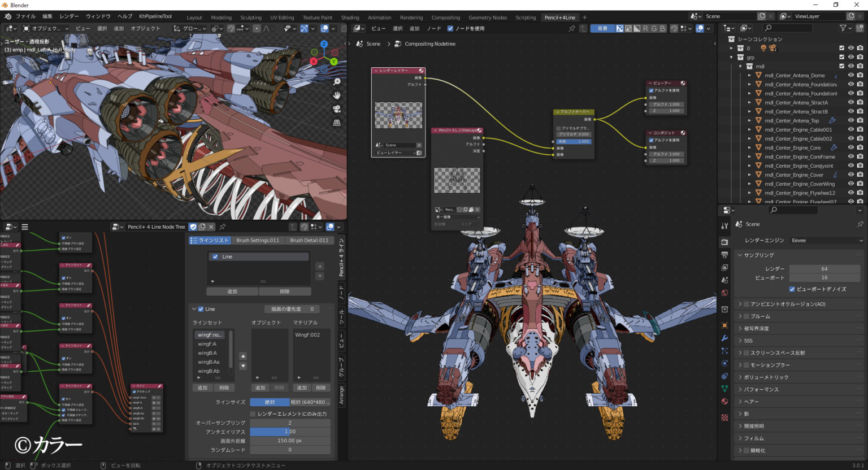Viewport: 868px width, 470px height.
Task: Switch to the Shading workspace tab
Action: pyautogui.click(x=350, y=18)
